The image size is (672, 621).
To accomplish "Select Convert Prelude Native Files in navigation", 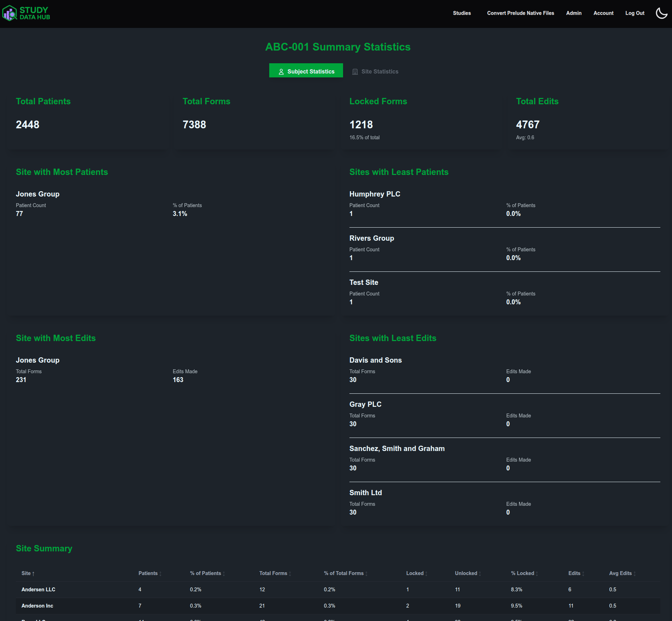I will (x=520, y=13).
